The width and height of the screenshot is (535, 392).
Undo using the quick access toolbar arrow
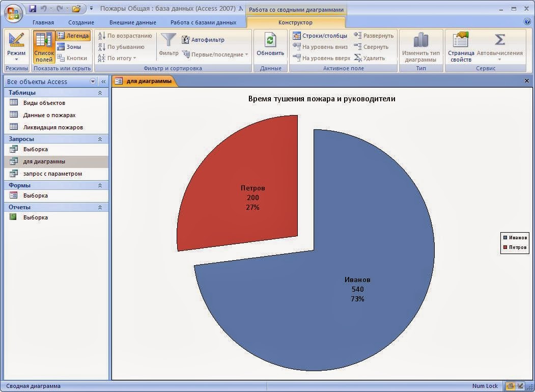[43, 9]
